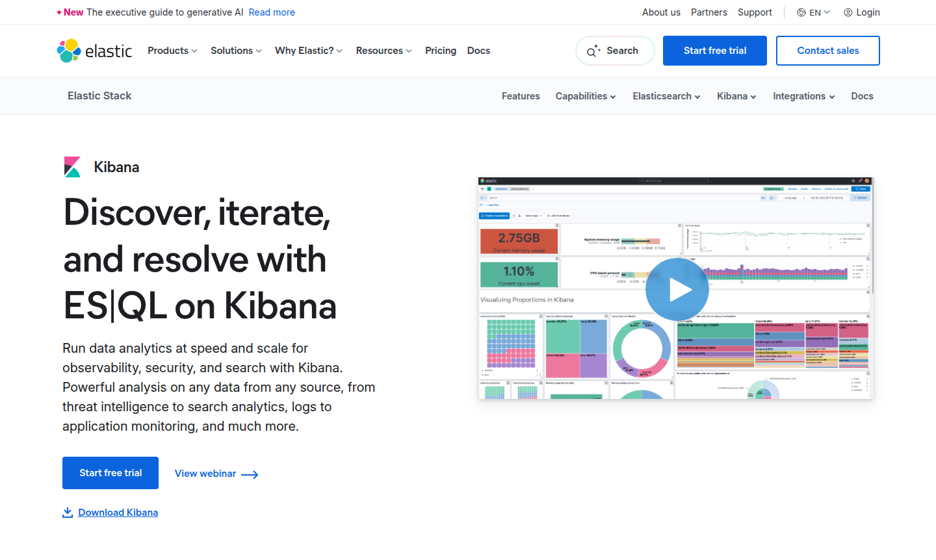Viewport: 936px width, 560px height.
Task: Open the Resources dropdown
Action: [383, 50]
